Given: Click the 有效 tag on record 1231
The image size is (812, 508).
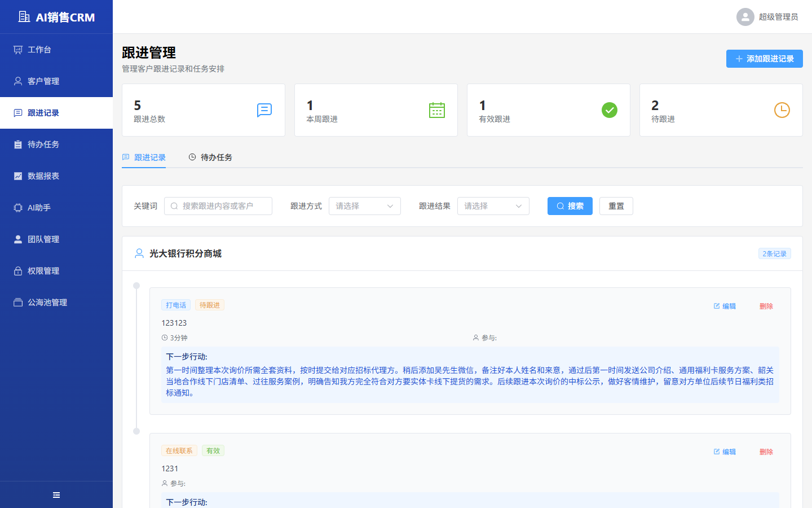Looking at the screenshot, I should pyautogui.click(x=213, y=450).
